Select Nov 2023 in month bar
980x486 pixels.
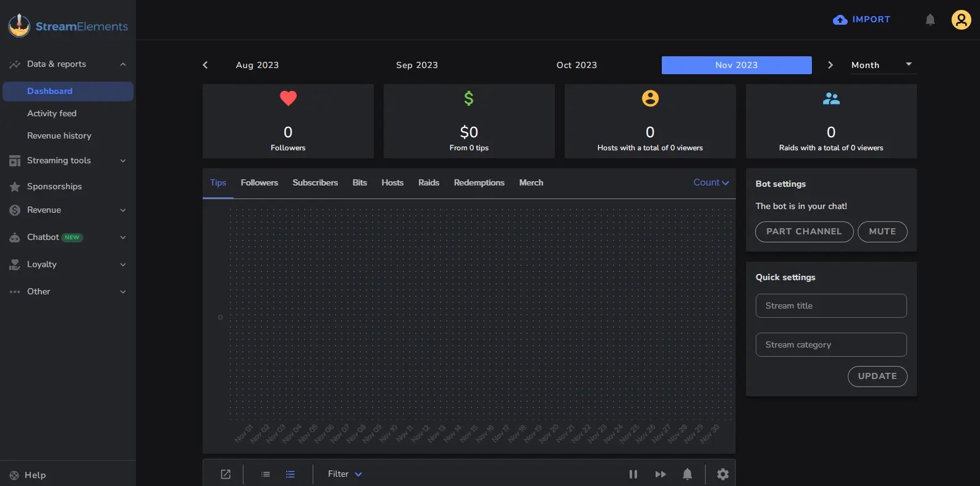tap(737, 65)
